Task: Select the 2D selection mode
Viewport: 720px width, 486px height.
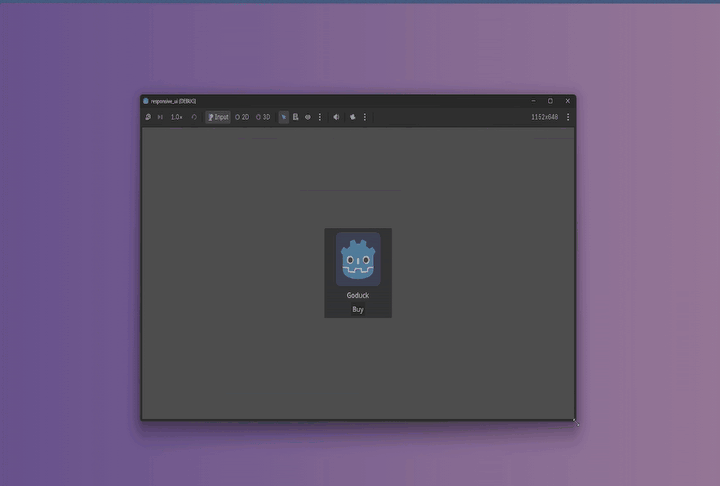Action: click(x=242, y=117)
